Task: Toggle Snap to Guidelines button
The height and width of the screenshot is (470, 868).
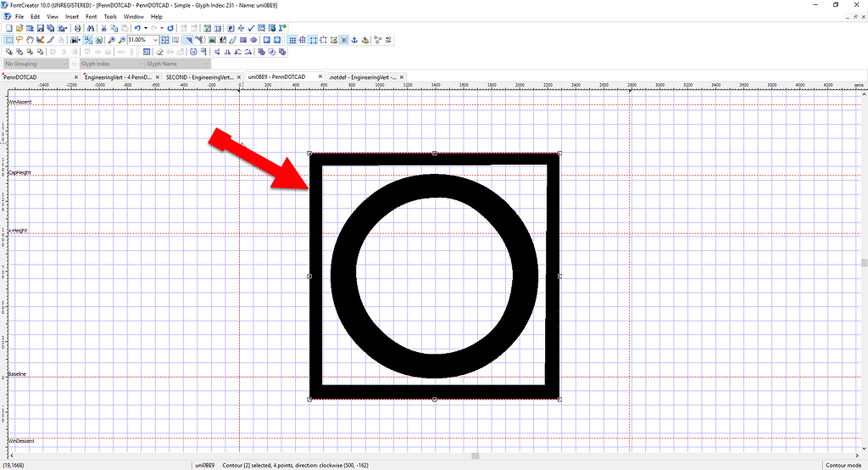Action: 323,40
